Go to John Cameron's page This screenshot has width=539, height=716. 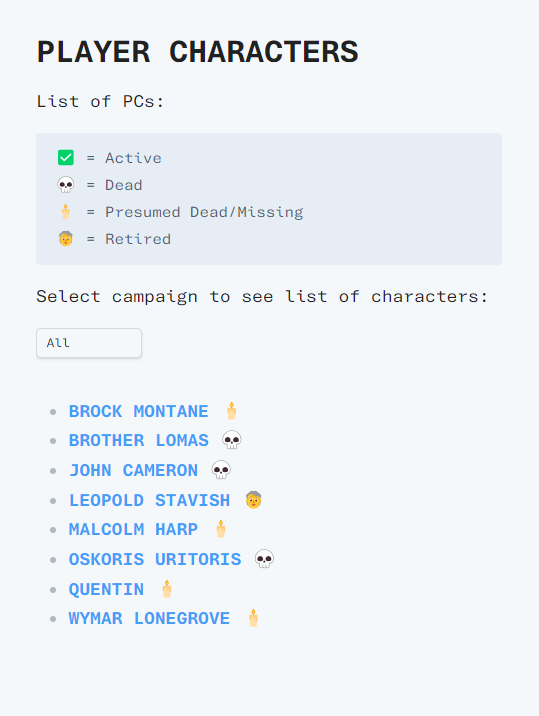pos(133,471)
